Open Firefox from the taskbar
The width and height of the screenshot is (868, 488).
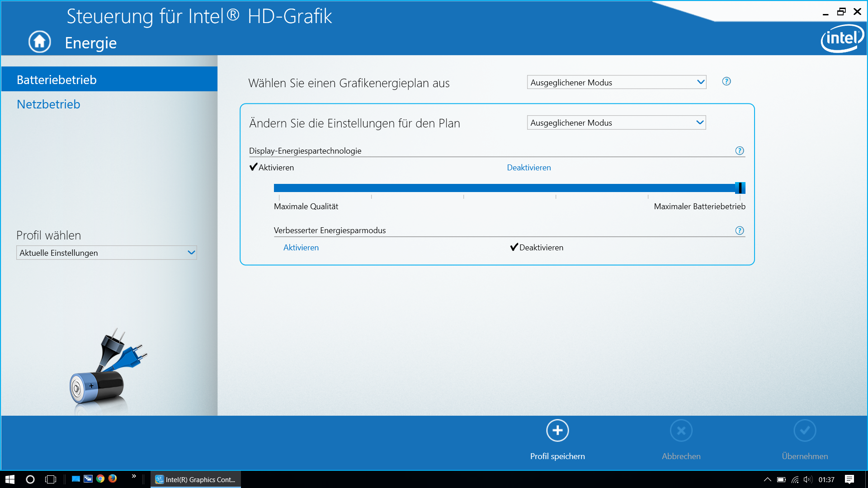pos(113,479)
